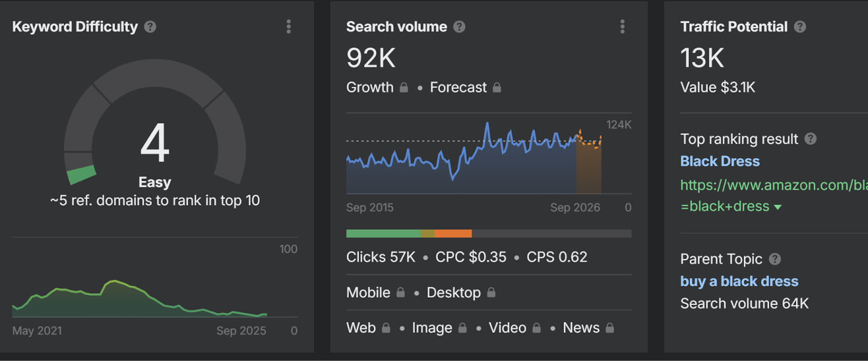Select the locked Desktop filter
The image size is (868, 361).
point(454,293)
